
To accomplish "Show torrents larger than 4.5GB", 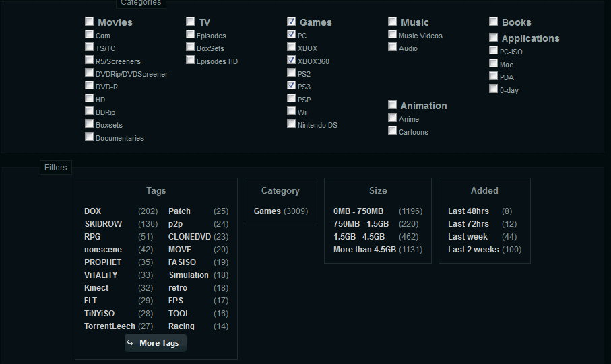I will pos(364,250).
